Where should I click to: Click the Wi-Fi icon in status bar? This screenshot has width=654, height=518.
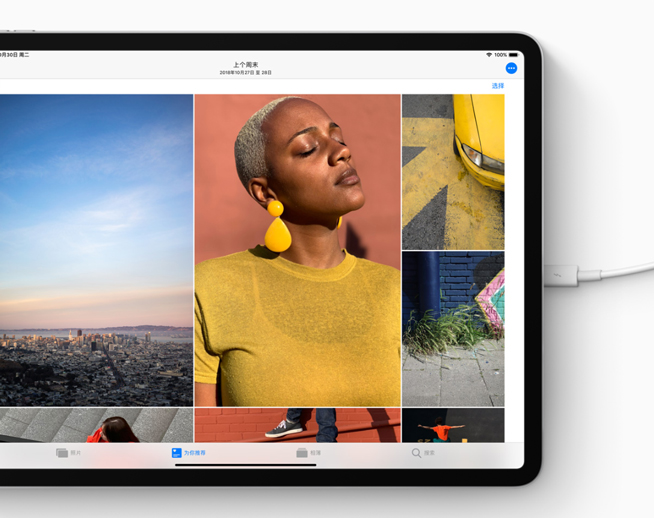489,55
